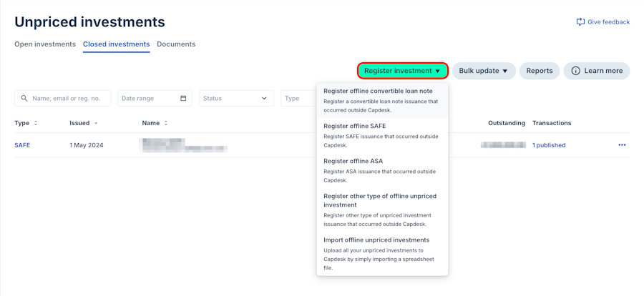This screenshot has width=644, height=296.
Task: Click the calendar icon in Date range
Action: click(183, 99)
